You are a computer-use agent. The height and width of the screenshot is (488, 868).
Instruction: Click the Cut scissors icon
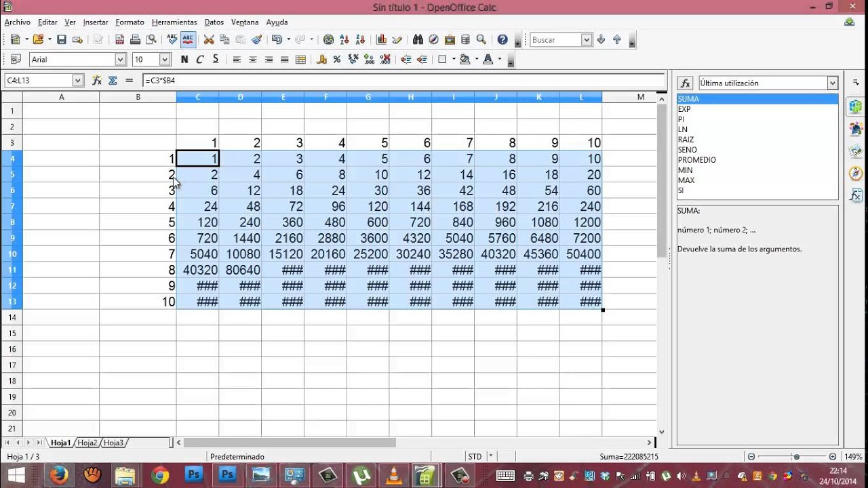(x=209, y=40)
